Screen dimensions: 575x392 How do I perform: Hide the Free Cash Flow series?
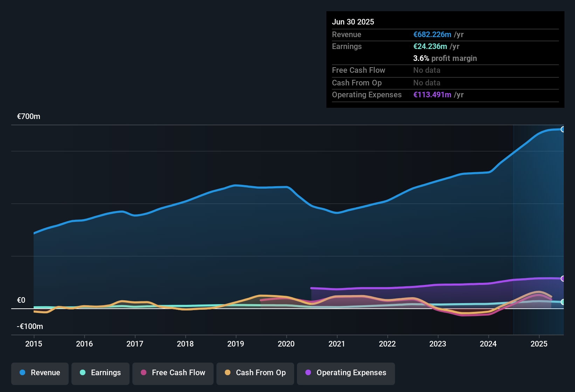(x=173, y=373)
